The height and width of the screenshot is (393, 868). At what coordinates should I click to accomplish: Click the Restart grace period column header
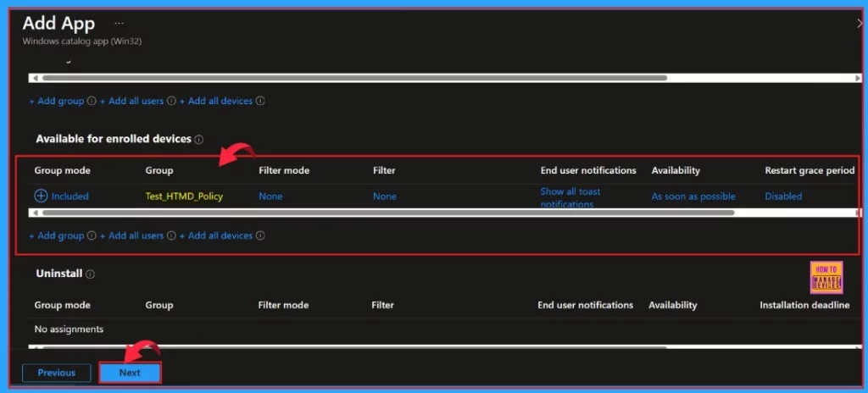pyautogui.click(x=810, y=170)
